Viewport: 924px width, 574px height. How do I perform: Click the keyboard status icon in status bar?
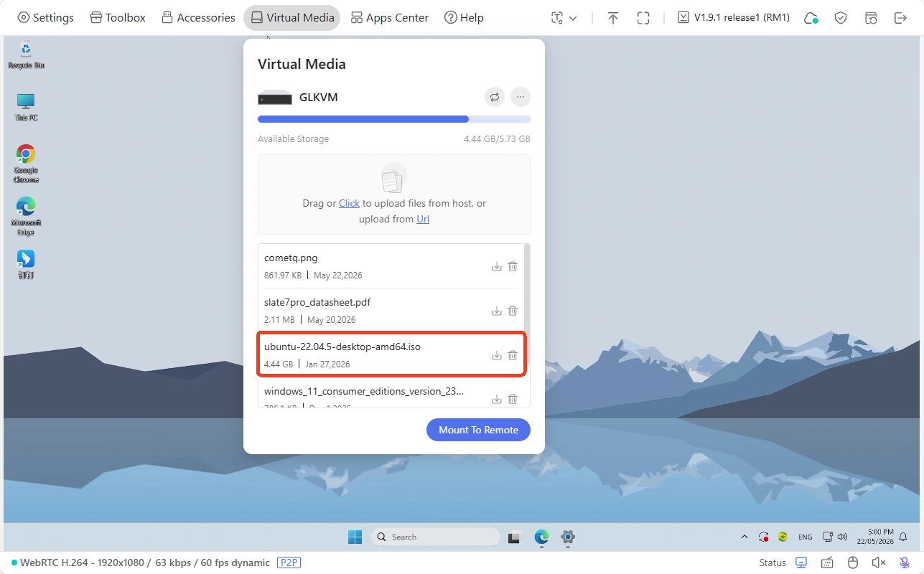(x=827, y=563)
